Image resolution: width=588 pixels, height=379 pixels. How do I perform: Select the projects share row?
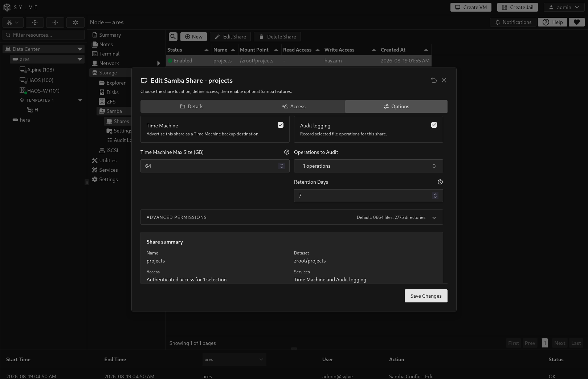pyautogui.click(x=298, y=61)
